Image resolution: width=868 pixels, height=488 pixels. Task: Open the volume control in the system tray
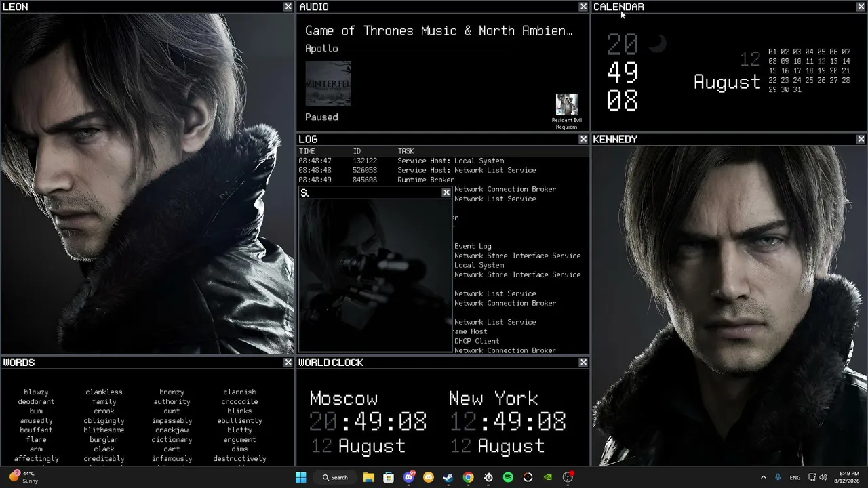pos(824,477)
